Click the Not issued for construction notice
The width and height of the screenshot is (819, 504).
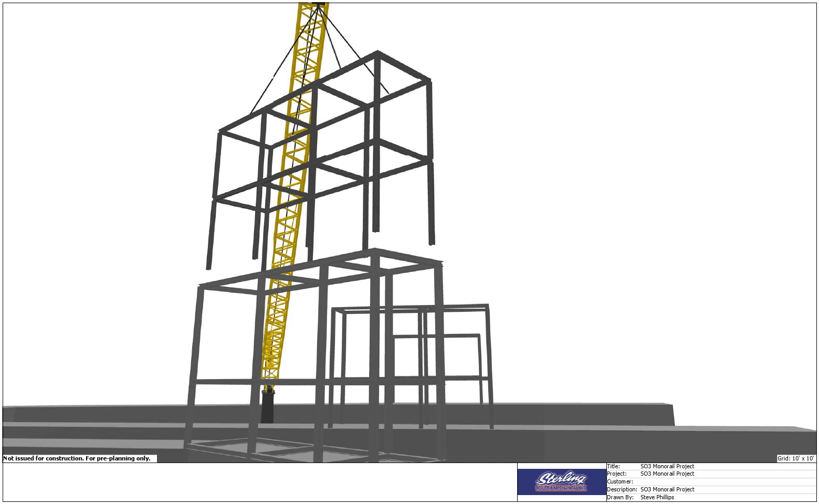(x=77, y=458)
